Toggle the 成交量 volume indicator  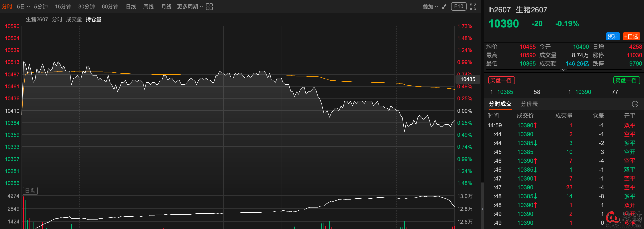tap(74, 19)
